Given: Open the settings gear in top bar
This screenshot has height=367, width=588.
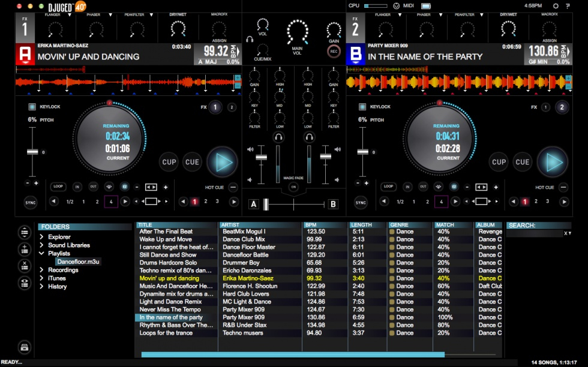Looking at the screenshot, I should [x=556, y=5].
